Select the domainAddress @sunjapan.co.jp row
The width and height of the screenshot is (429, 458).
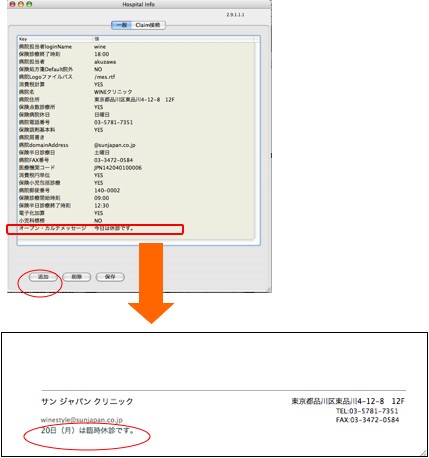click(136, 145)
